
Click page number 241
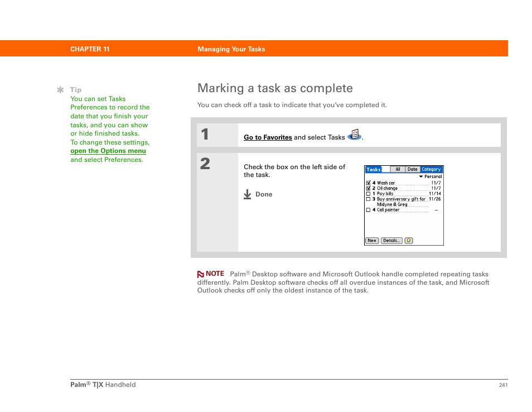504,385
